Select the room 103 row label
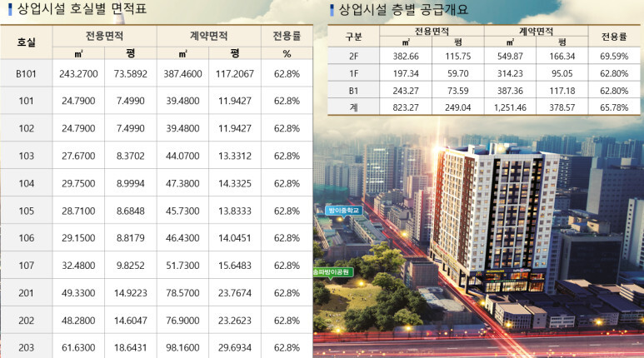 point(27,156)
